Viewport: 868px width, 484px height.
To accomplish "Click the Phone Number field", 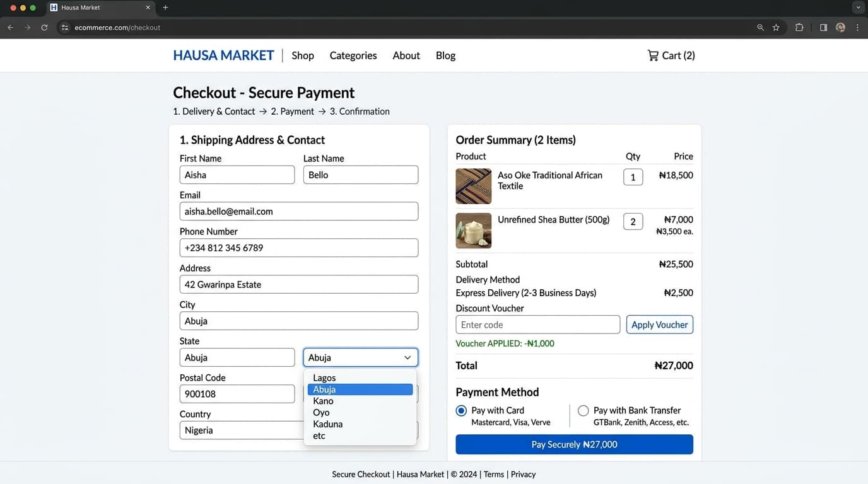I will (x=299, y=248).
